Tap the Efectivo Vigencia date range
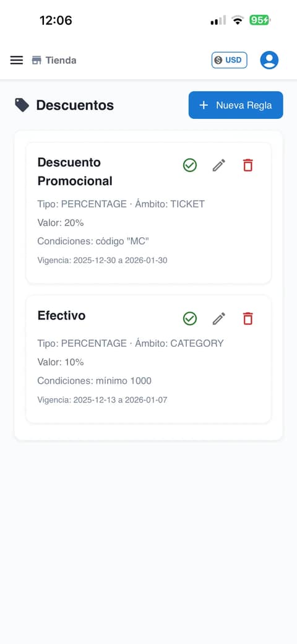This screenshot has height=644, width=297. tap(102, 399)
